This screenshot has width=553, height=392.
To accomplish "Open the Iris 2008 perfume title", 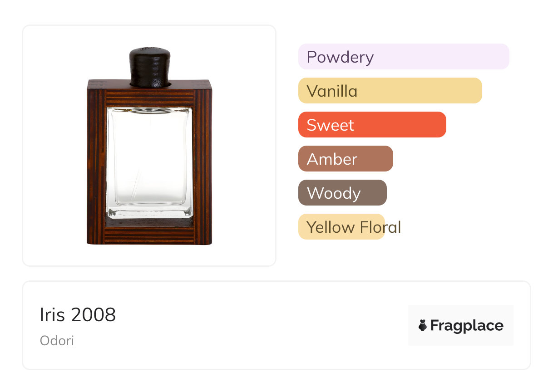I will coord(78,314).
